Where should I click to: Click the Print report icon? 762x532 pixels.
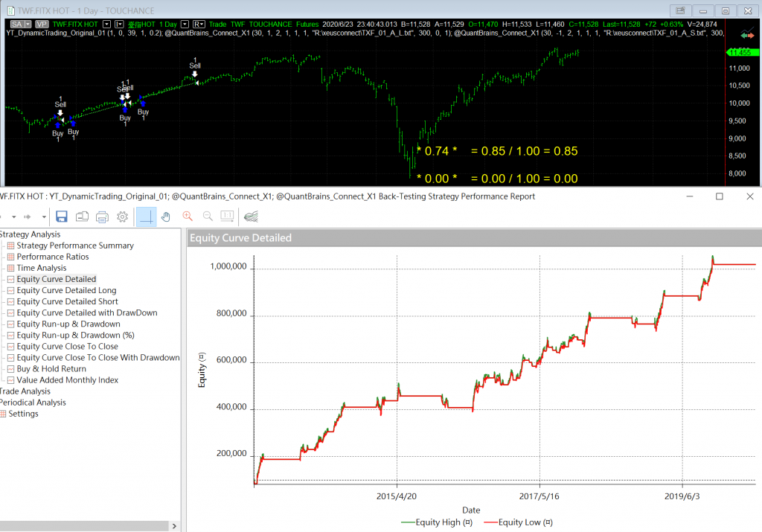(103, 217)
